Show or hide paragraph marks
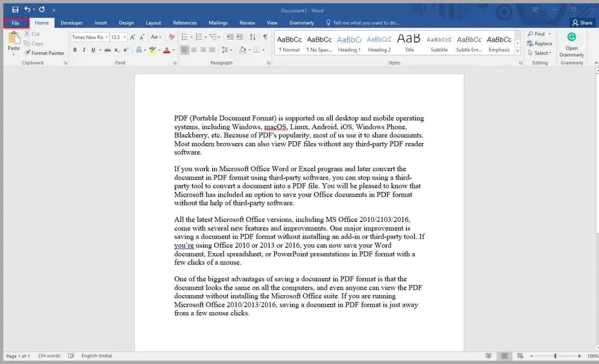 click(x=265, y=37)
